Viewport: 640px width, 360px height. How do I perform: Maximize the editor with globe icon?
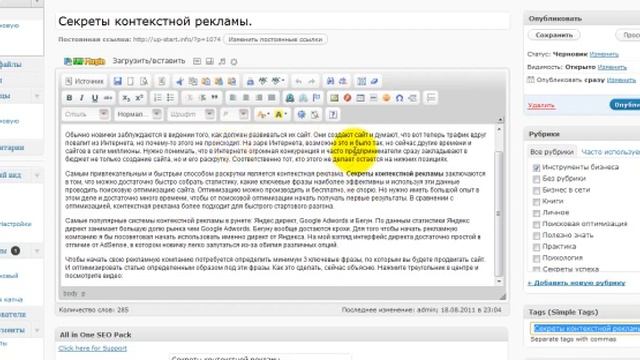[x=301, y=115]
